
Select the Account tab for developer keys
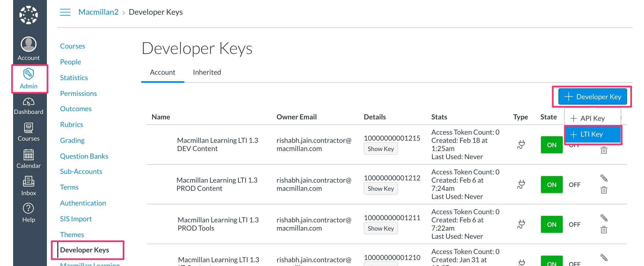click(162, 72)
